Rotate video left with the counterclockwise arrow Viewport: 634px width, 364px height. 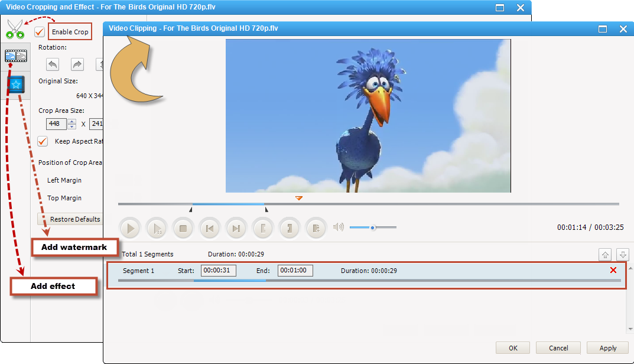(53, 64)
